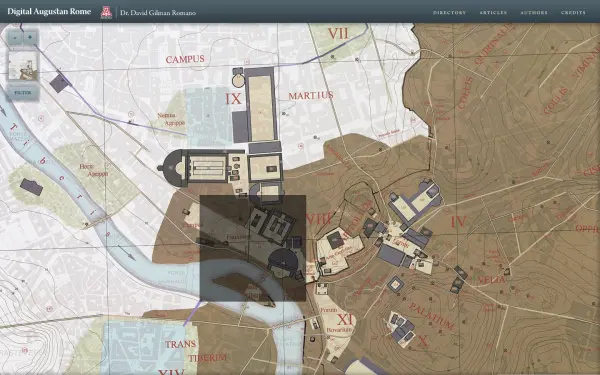Select the semicircular Theater of Pompey
Image resolution: width=600 pixels, height=375 pixels.
pos(172,168)
